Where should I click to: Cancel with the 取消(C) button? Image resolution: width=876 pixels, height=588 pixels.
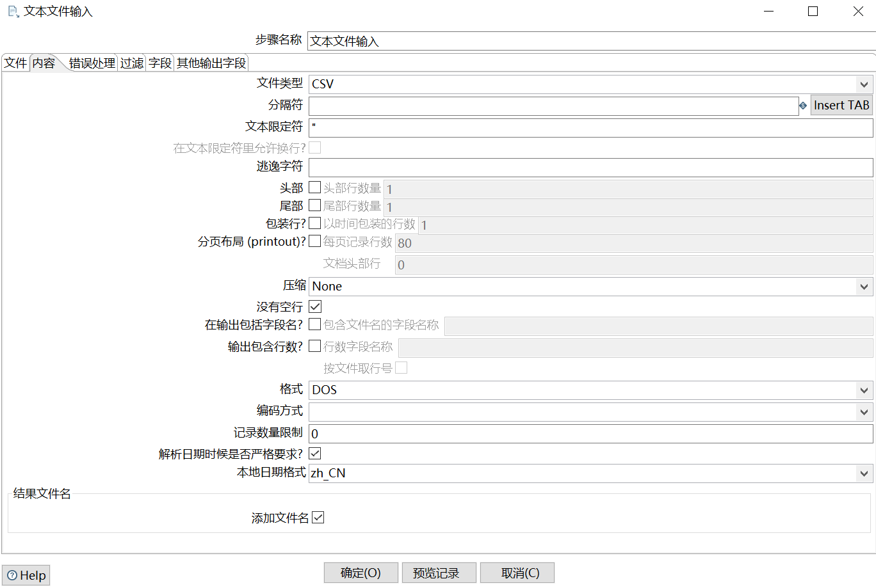(x=517, y=573)
